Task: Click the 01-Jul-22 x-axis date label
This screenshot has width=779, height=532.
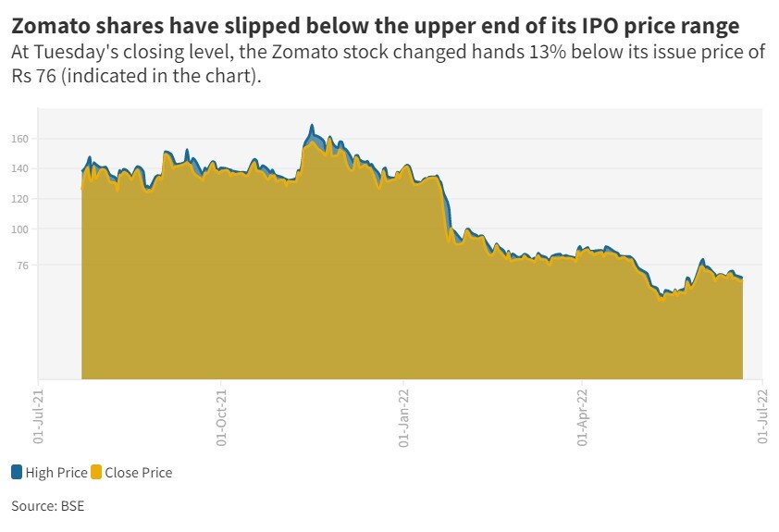Action: pyautogui.click(x=762, y=416)
